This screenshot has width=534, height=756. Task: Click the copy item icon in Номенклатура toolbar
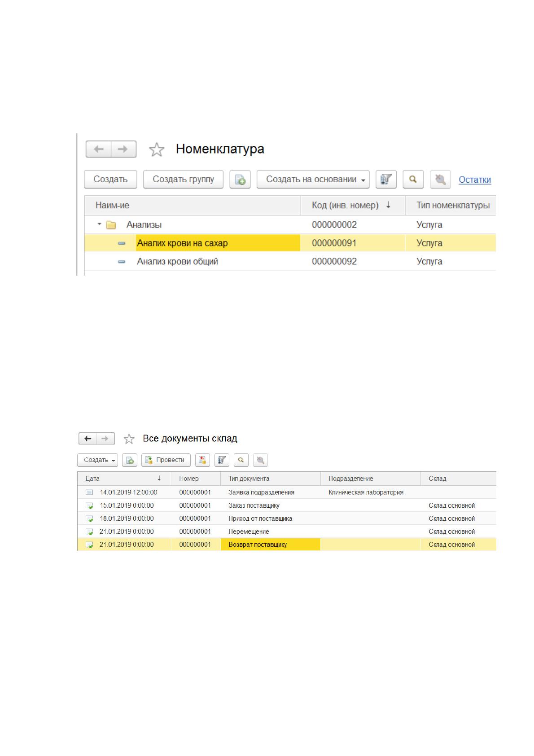(240, 179)
